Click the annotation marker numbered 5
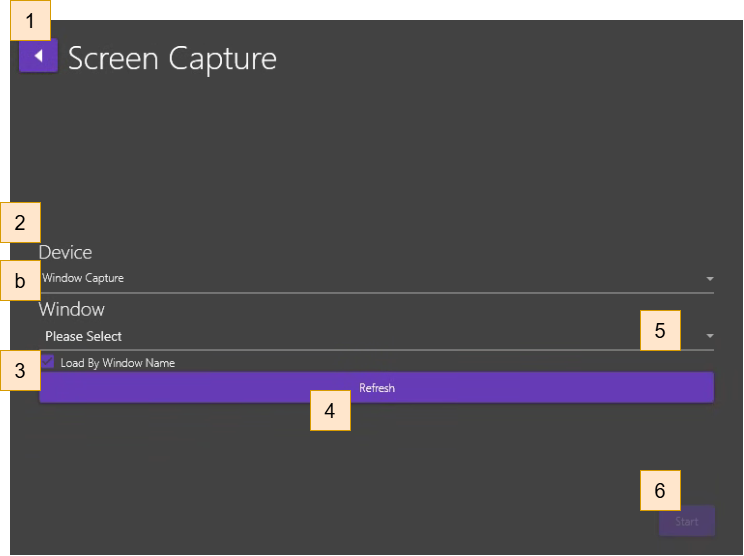 point(660,330)
